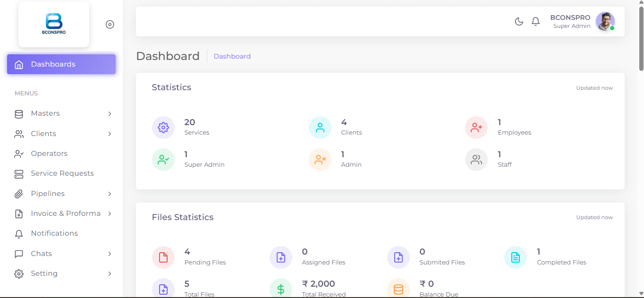
Task: Click the Clients statistic user icon
Action: pyautogui.click(x=320, y=128)
